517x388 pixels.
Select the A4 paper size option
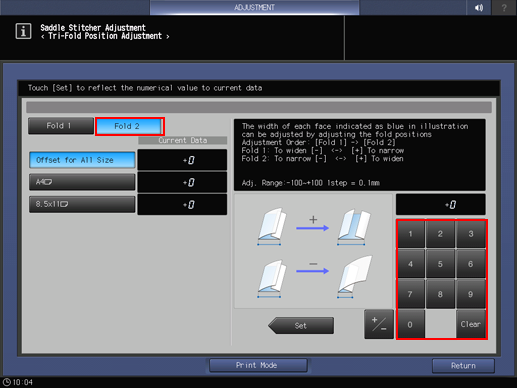(x=82, y=182)
